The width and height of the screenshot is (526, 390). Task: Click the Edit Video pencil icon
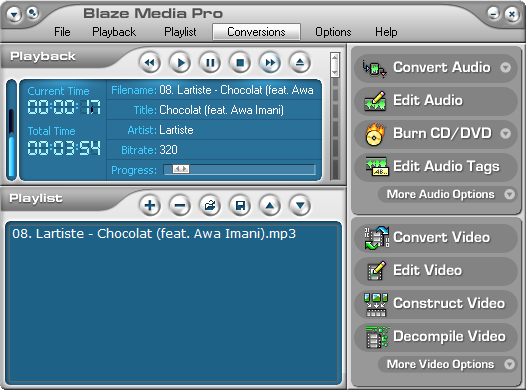click(376, 270)
